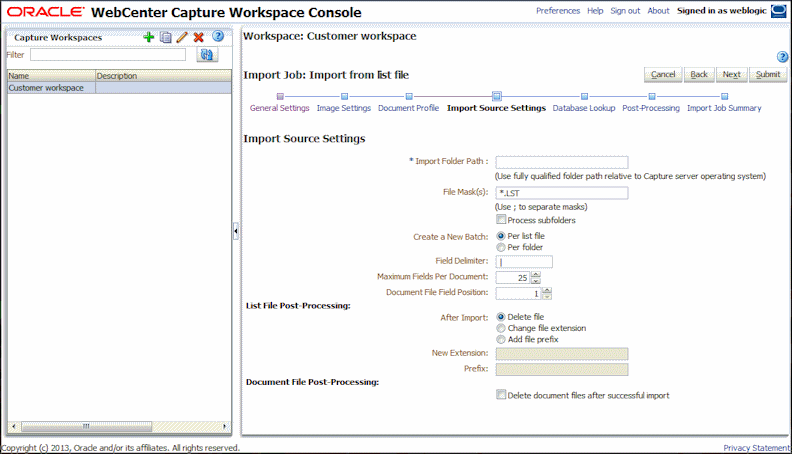
Task: Go to Post-Processing step
Action: 651,108
